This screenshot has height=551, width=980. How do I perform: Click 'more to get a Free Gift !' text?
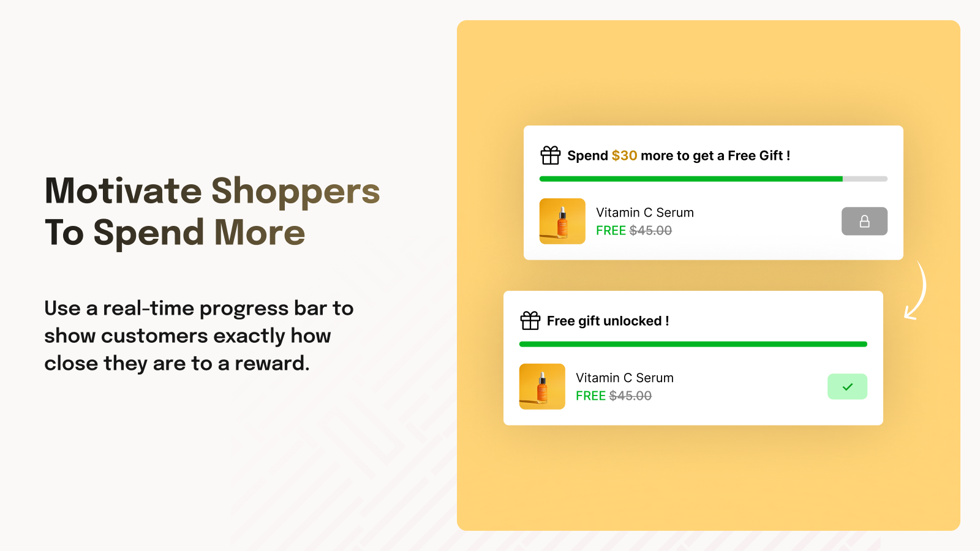(x=715, y=156)
